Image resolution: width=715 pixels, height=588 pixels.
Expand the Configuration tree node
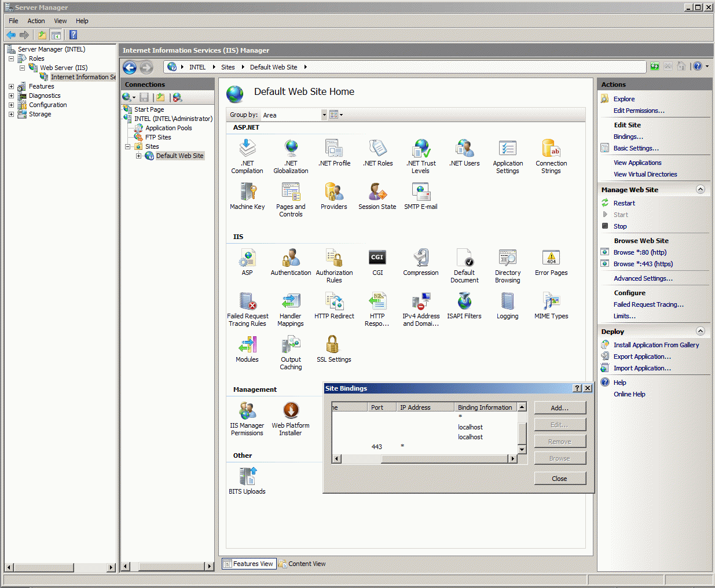pos(11,105)
